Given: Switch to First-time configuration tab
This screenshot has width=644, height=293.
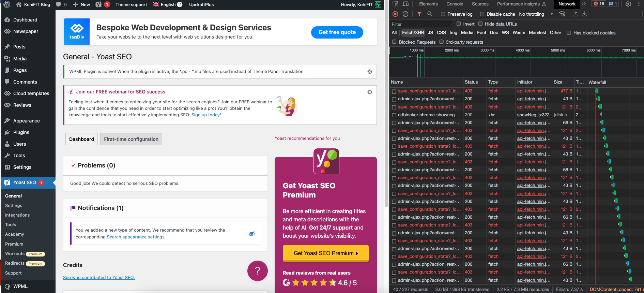Looking at the screenshot, I should 131,139.
